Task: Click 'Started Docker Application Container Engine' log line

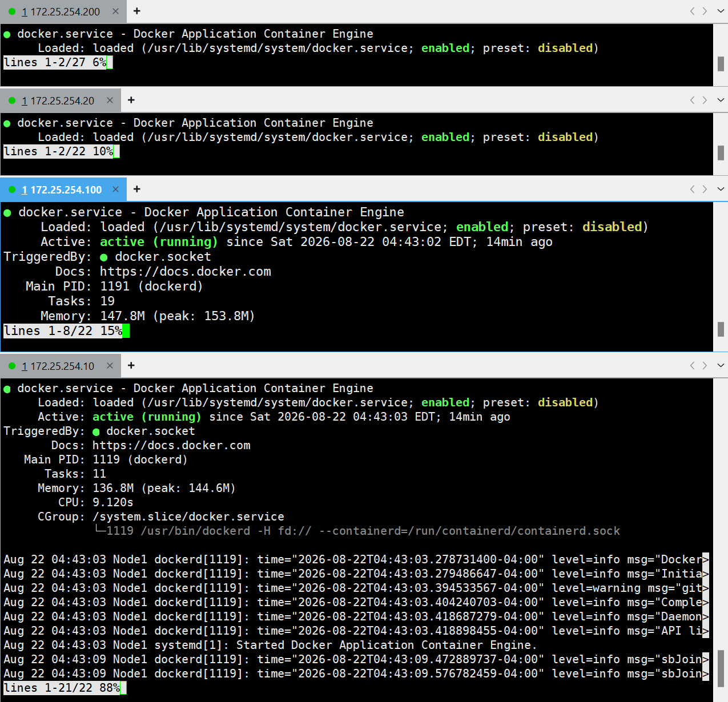Action: [271, 645]
